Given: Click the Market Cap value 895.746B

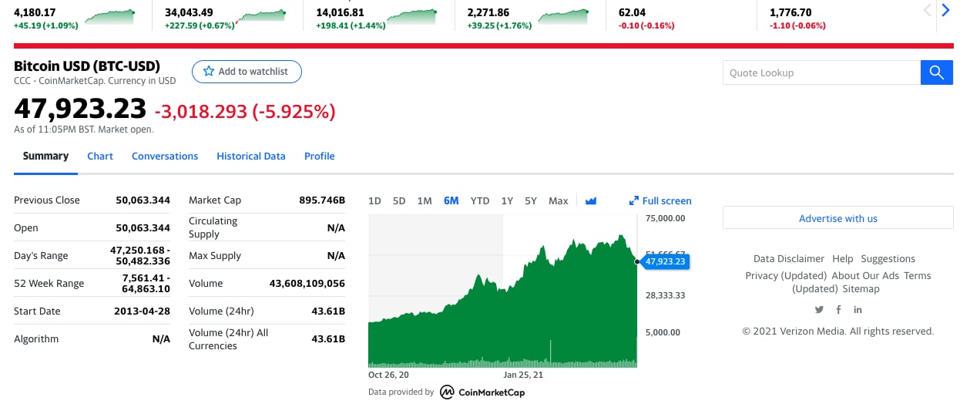Looking at the screenshot, I should tap(322, 200).
